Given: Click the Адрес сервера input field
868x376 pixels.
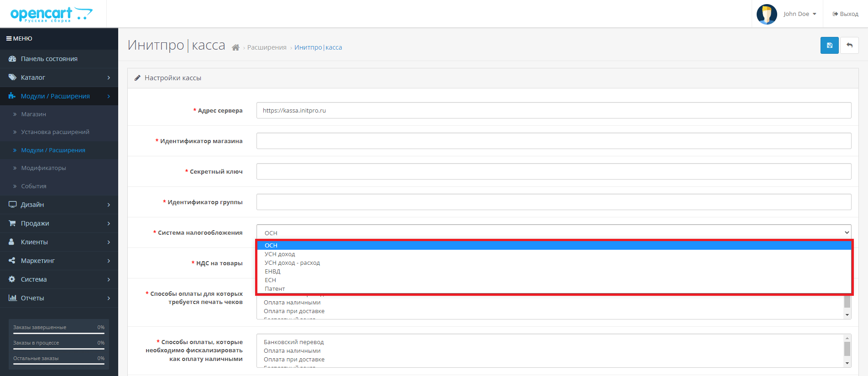Looking at the screenshot, I should 554,110.
